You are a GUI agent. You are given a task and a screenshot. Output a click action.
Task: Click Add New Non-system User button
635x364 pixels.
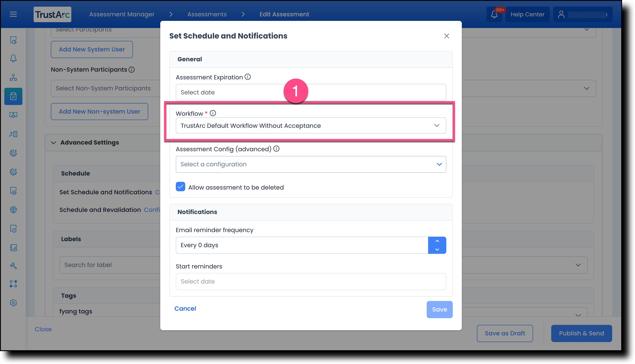click(x=99, y=111)
